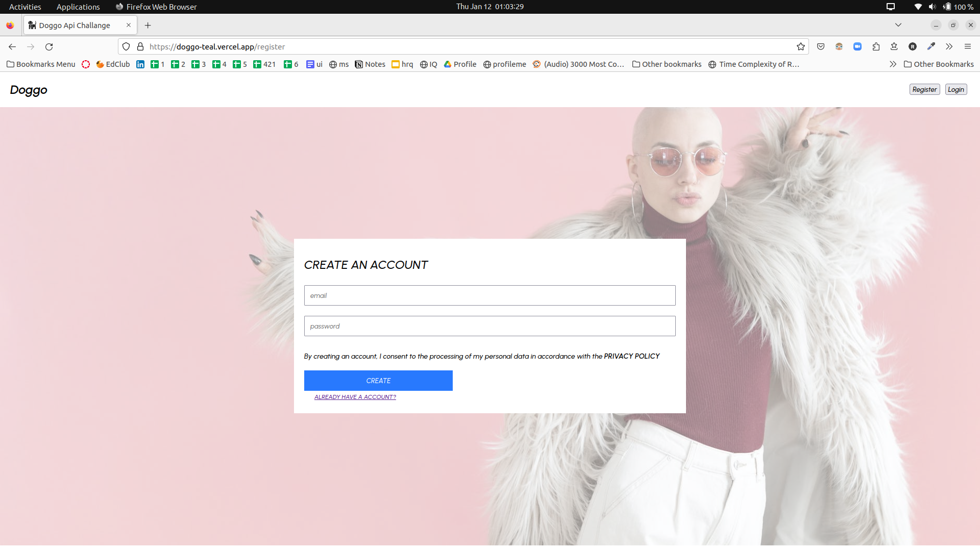Open the Bookmarks Menu folder
The width and height of the screenshot is (980, 551).
(41, 64)
